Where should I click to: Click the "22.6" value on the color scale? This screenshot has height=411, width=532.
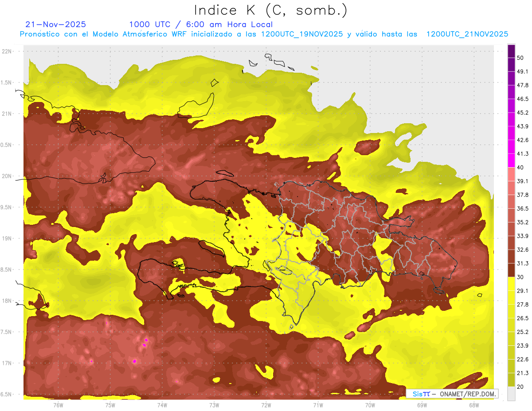click(523, 359)
